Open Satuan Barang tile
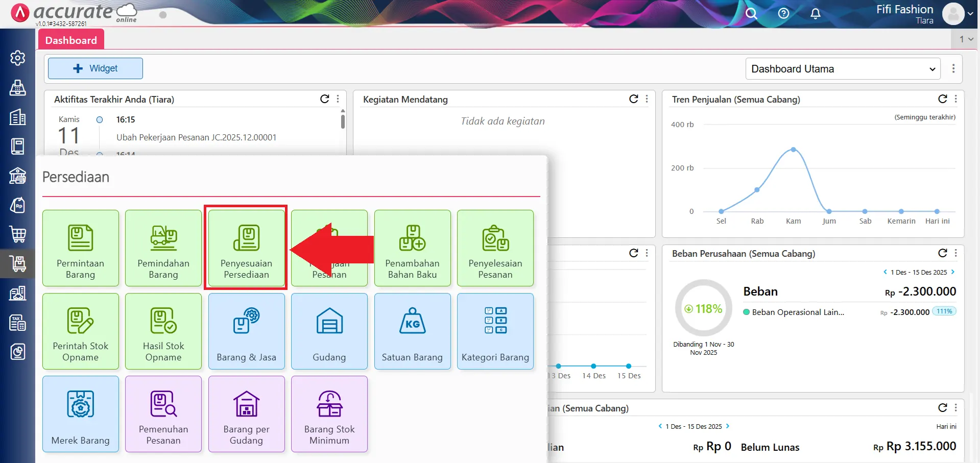This screenshot has width=980, height=463. [412, 331]
